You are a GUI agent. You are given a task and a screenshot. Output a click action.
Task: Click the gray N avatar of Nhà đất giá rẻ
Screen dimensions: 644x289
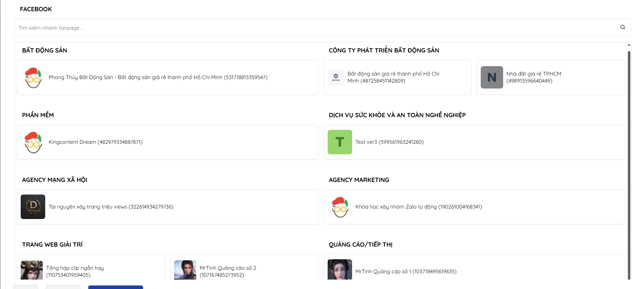(492, 77)
